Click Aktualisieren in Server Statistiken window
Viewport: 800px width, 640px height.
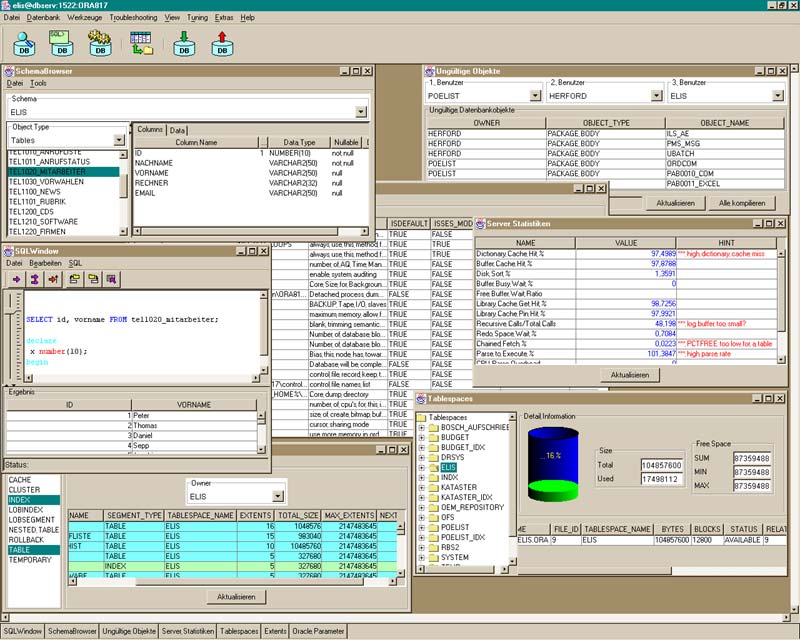point(630,375)
